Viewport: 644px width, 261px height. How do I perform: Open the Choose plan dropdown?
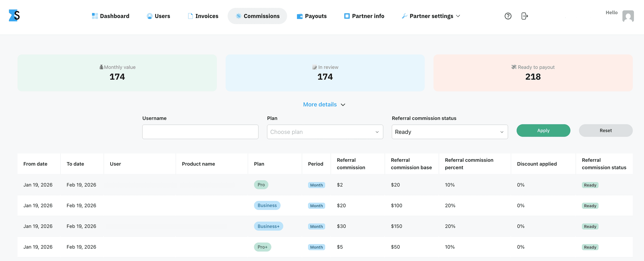point(325,132)
